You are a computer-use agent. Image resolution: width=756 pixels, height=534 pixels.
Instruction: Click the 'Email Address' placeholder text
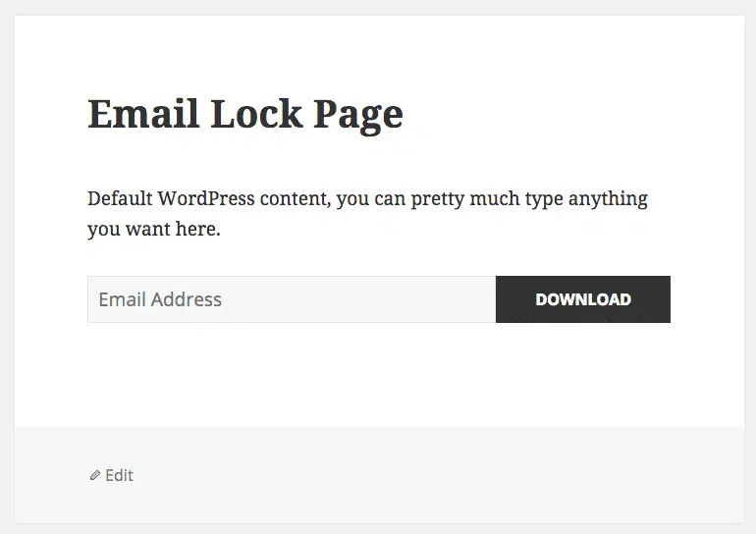click(160, 299)
